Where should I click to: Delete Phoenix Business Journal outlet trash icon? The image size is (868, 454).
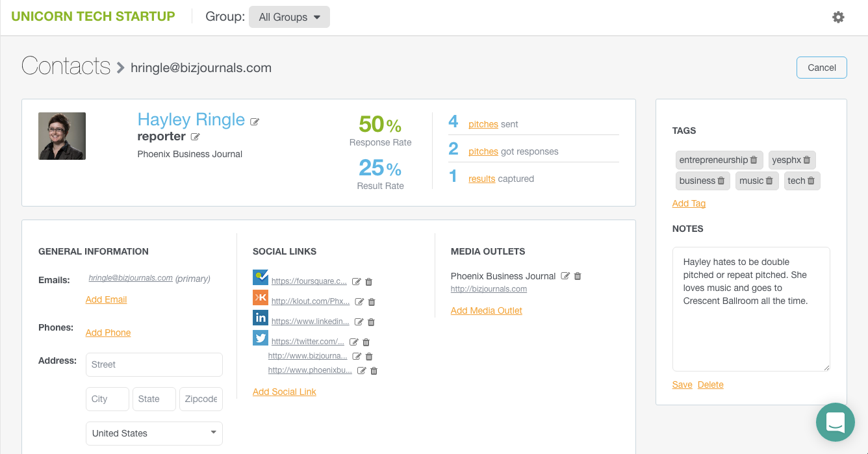point(578,276)
